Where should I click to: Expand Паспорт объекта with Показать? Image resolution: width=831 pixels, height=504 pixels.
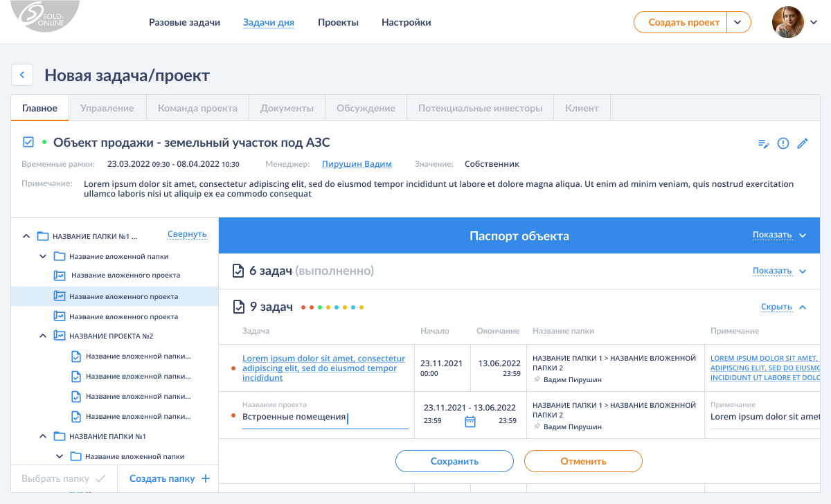pos(780,235)
